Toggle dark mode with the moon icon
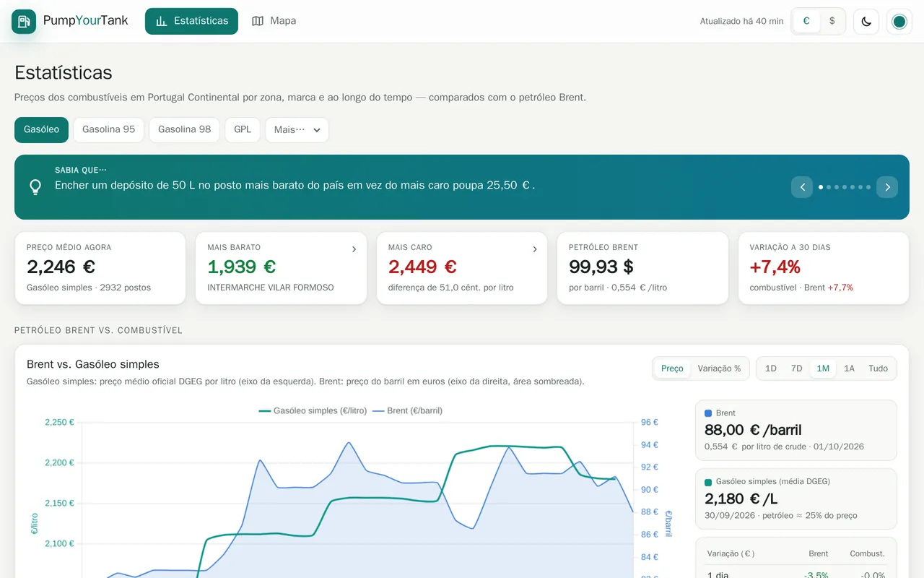 point(866,22)
